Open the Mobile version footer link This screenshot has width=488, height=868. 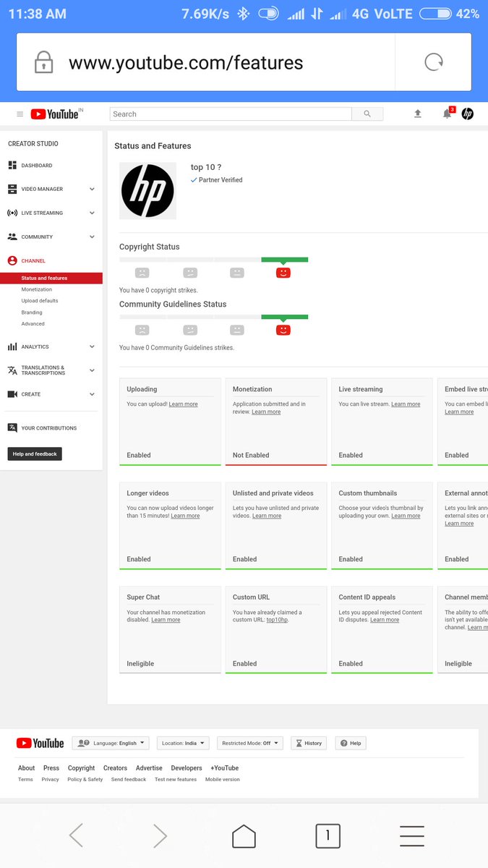[222, 780]
